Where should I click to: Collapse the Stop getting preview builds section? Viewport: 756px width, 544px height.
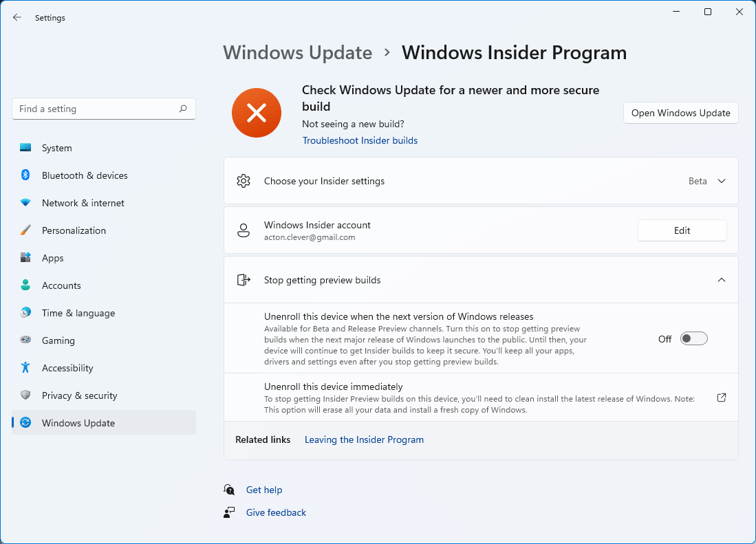tap(722, 280)
